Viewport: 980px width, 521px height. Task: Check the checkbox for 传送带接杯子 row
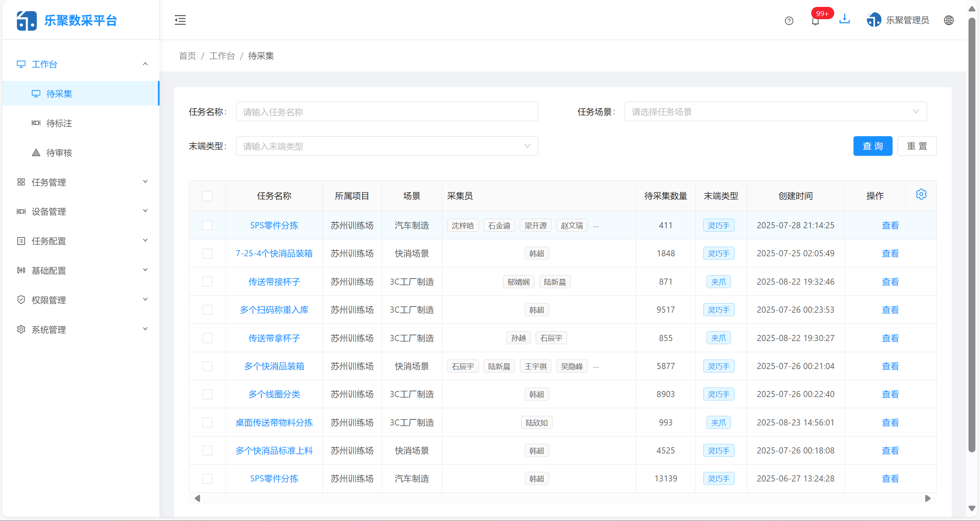pyautogui.click(x=207, y=281)
